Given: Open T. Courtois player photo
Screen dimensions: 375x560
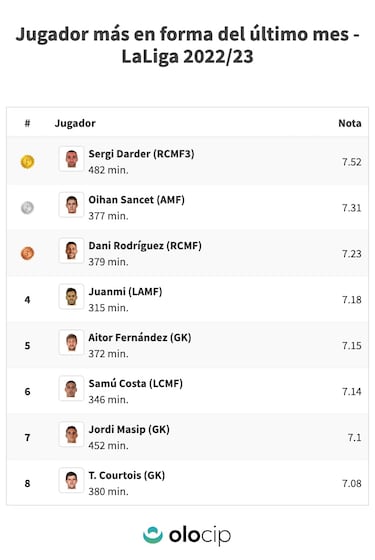Looking at the screenshot, I should (71, 480).
